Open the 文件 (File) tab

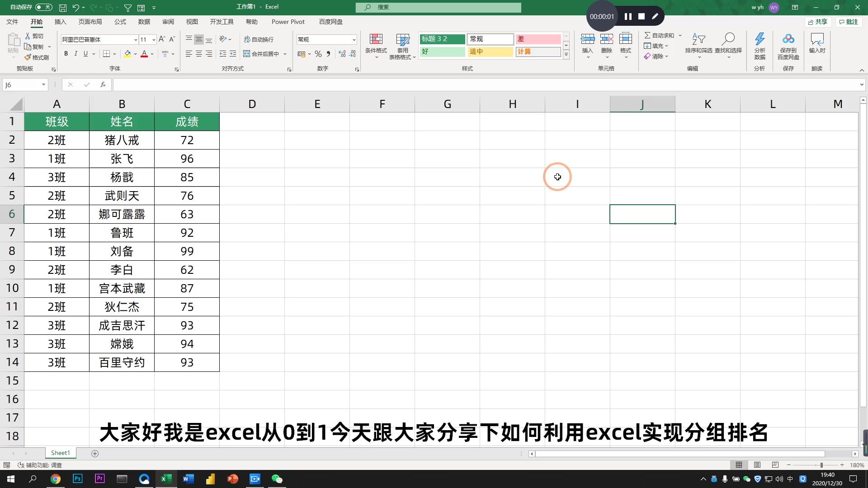[x=12, y=22]
